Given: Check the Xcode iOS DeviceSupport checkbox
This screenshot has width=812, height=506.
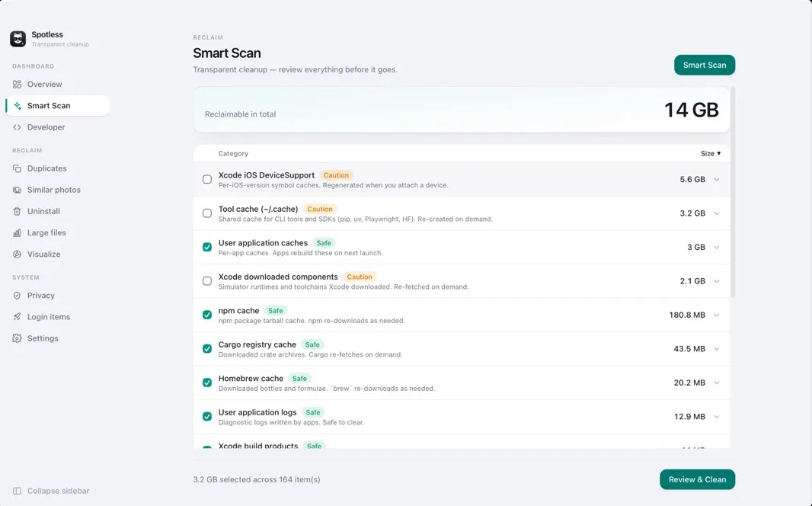Looking at the screenshot, I should point(207,180).
